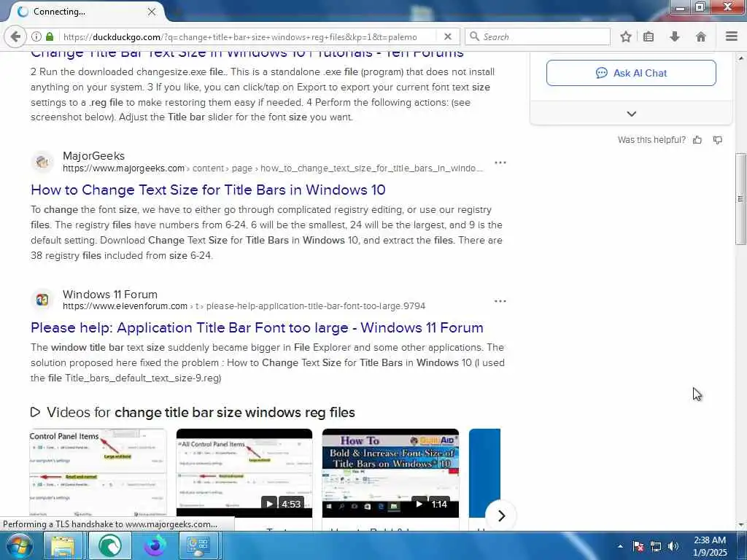747x560 pixels.
Task: Bookmark this page with the star icon
Action: coord(626,36)
